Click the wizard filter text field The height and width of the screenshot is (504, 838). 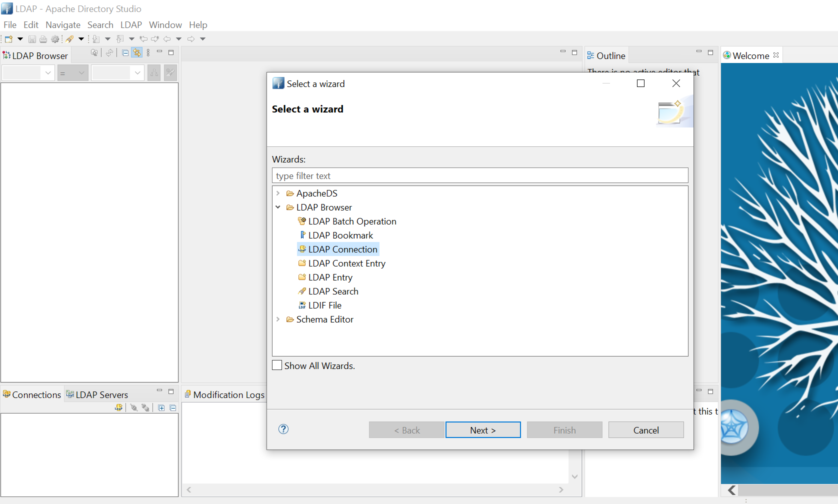click(480, 175)
